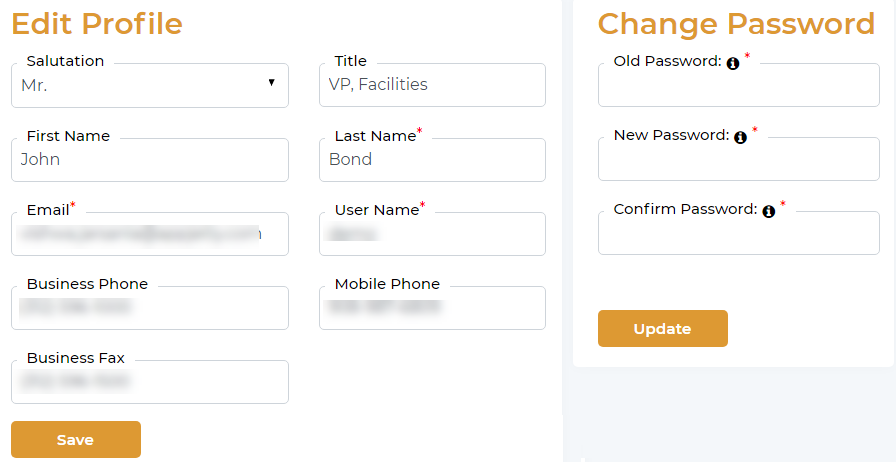
Task: Select the Mobile Phone field
Action: [x=432, y=308]
